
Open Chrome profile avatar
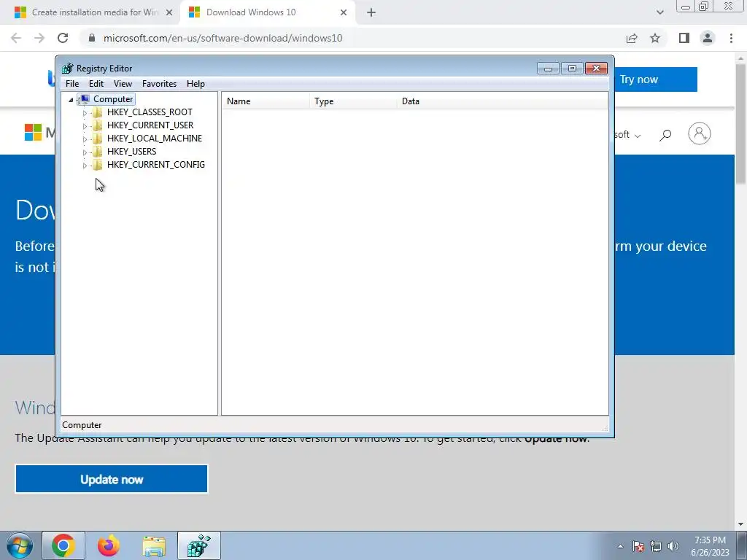pyautogui.click(x=708, y=38)
